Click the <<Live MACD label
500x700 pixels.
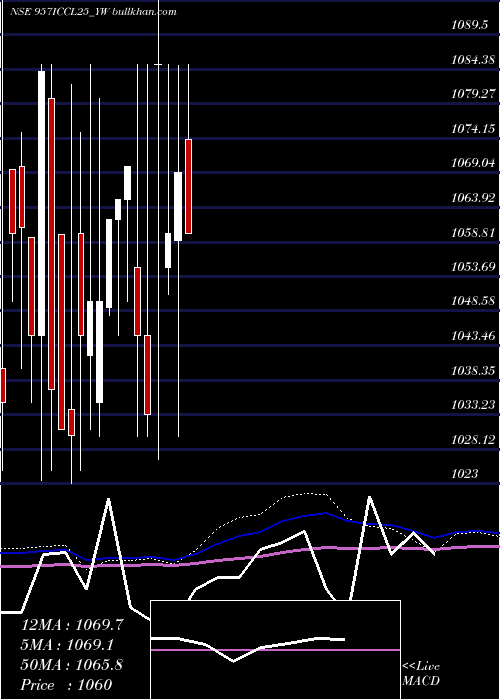[x=421, y=673]
